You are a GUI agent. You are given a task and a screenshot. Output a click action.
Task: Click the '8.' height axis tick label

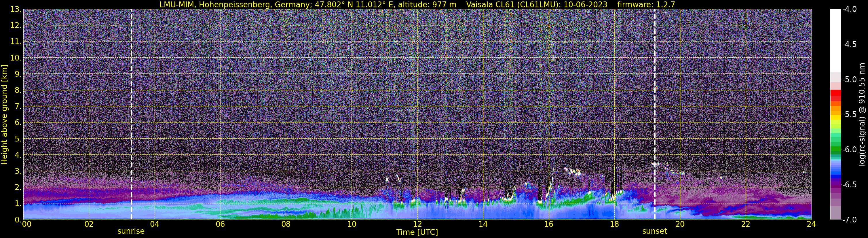point(18,90)
